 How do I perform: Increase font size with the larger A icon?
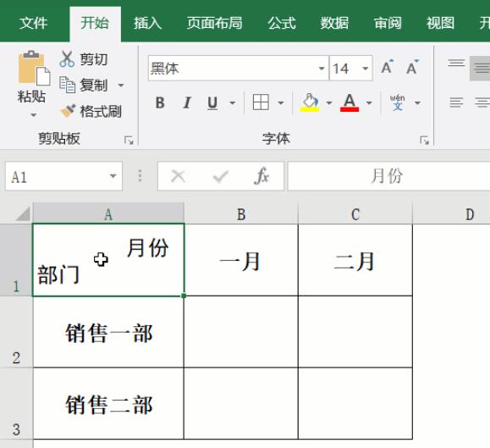tap(388, 67)
